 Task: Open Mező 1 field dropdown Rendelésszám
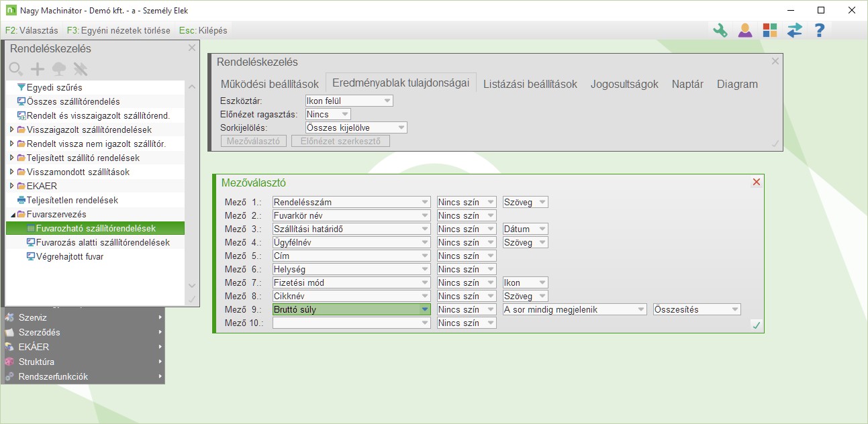tap(351, 202)
